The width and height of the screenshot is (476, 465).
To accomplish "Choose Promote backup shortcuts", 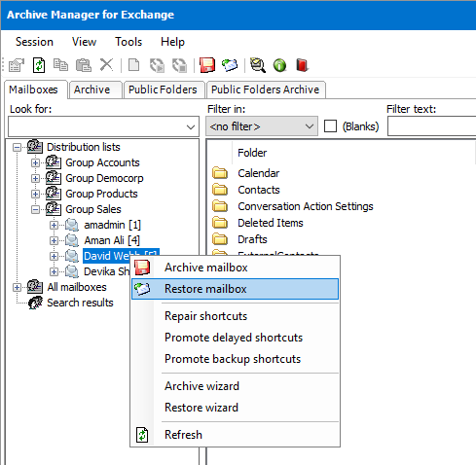I will click(236, 359).
